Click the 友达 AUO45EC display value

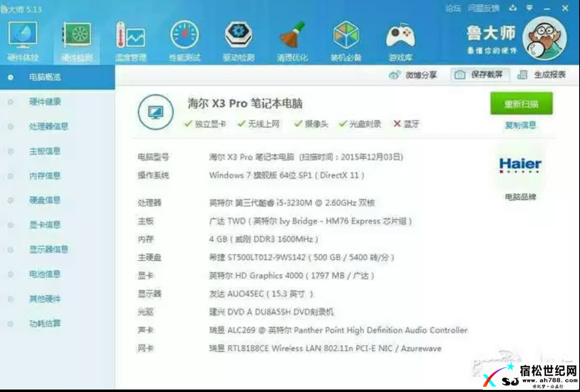[261, 294]
